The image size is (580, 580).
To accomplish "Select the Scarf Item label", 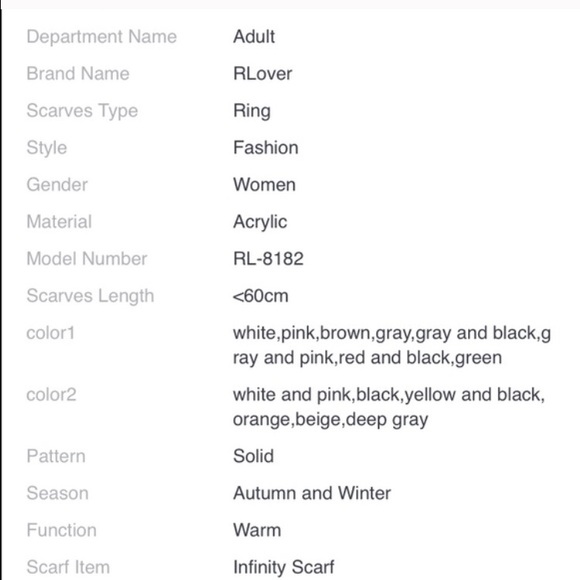I will pos(68,567).
